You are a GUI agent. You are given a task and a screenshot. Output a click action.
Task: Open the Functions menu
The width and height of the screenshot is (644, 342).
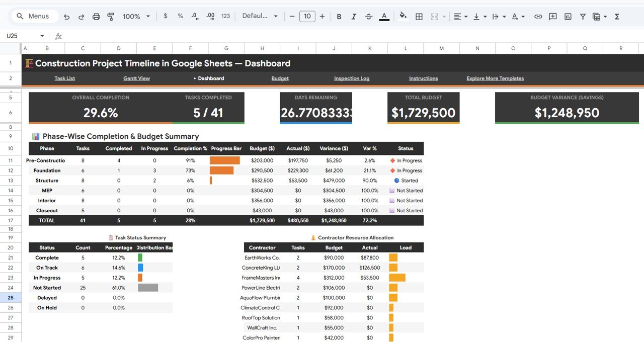coord(617,16)
